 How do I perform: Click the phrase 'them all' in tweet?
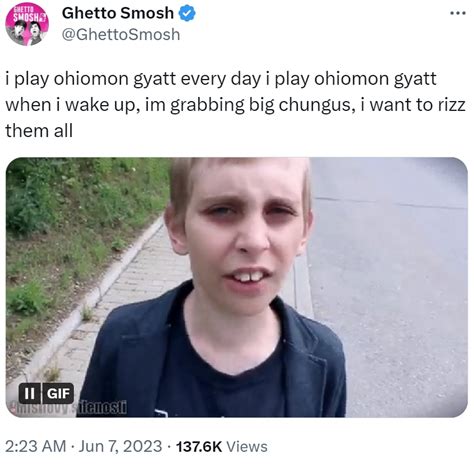coord(39,130)
